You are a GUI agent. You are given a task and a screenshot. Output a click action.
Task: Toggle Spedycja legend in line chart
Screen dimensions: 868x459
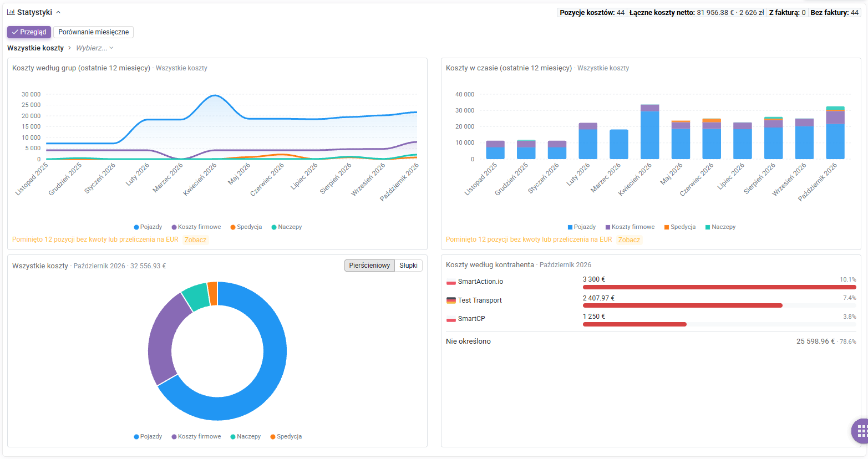246,227
